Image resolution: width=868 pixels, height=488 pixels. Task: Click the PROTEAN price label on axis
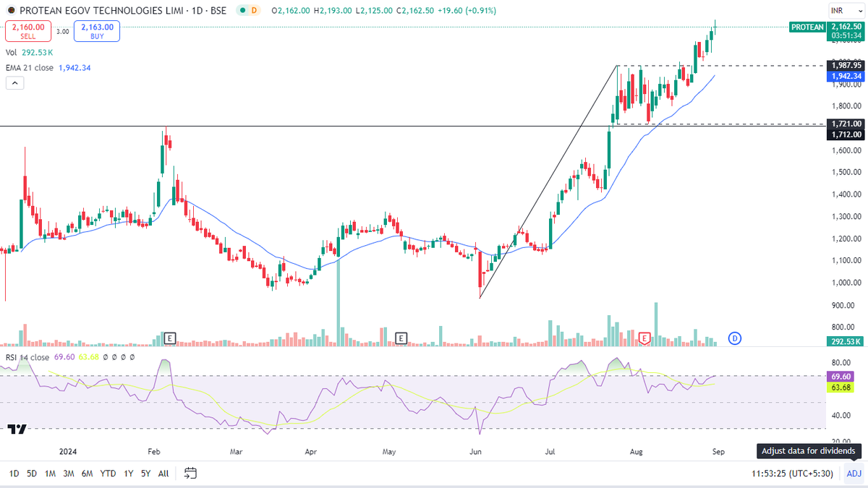tap(807, 27)
